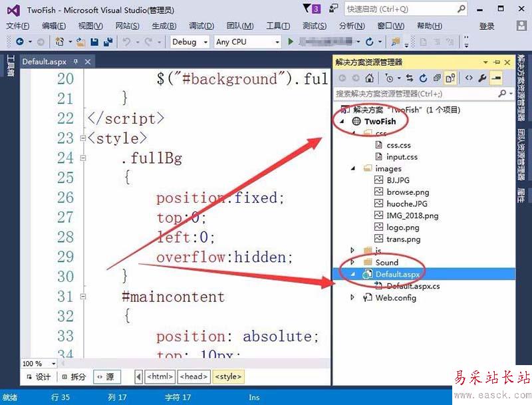532x405 pixels.
Task: Open the 编辑(E) menu
Action: [54, 26]
